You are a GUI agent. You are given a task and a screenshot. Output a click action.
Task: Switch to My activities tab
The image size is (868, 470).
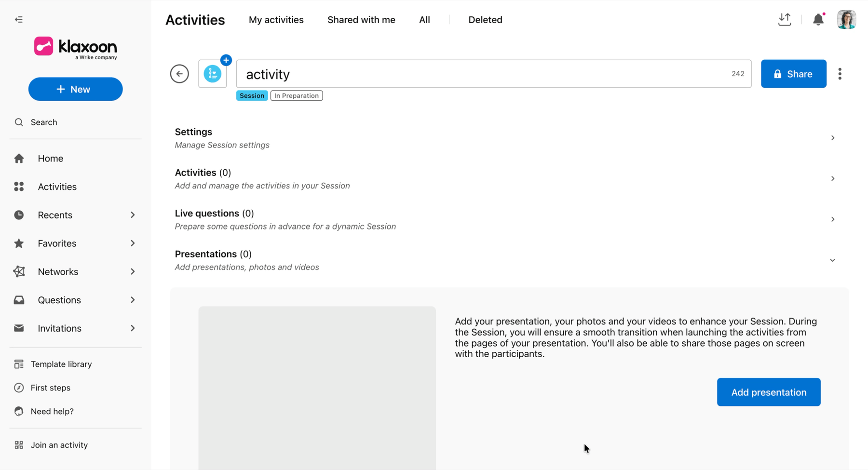pos(276,20)
